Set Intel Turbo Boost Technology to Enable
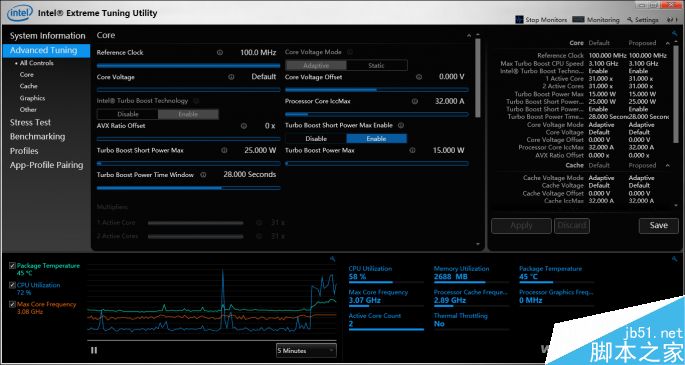Screen dimensions: 685x365 click(188, 114)
